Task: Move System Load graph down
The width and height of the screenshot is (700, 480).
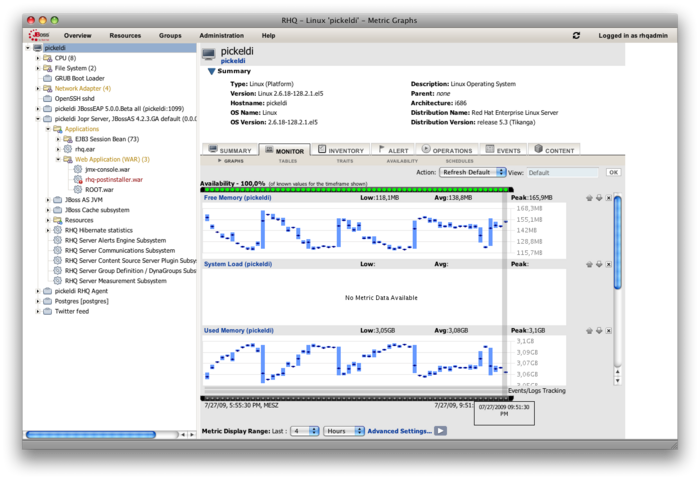Action: coord(599,264)
